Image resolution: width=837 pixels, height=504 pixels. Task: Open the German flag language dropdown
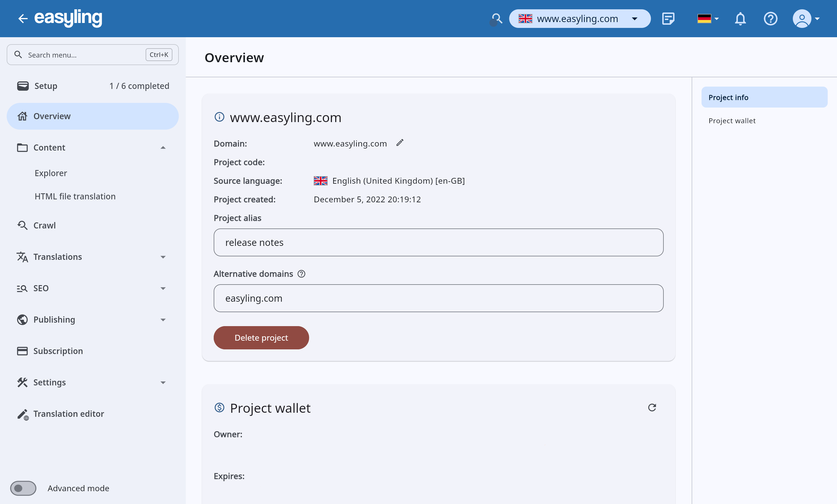(x=708, y=18)
